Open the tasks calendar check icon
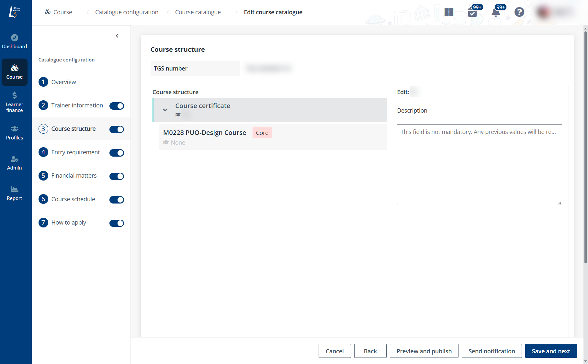This screenshot has height=364, width=588. 472,13
